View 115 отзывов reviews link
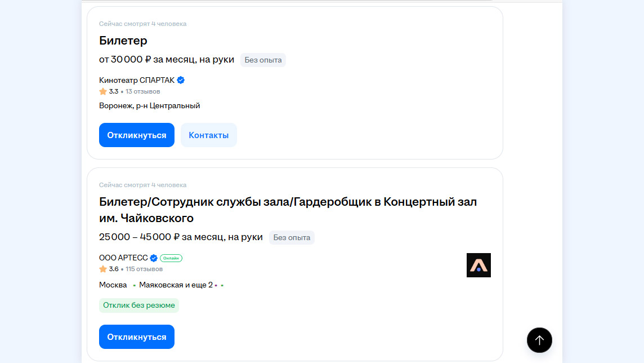 click(x=144, y=269)
